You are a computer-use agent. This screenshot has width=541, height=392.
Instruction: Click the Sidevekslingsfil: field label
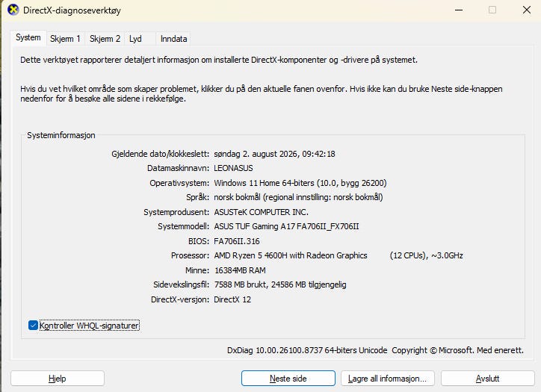click(181, 284)
